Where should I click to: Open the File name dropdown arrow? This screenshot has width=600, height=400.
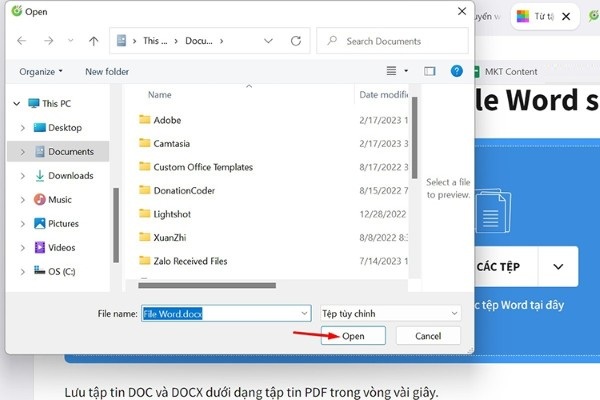[x=304, y=313]
